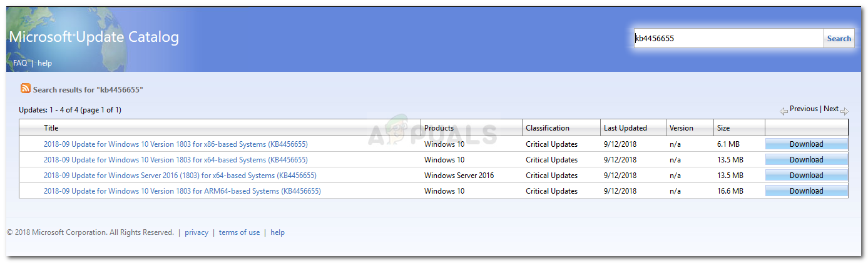The image size is (868, 263).
Task: Click the kb4456655 search input field
Action: [x=728, y=38]
